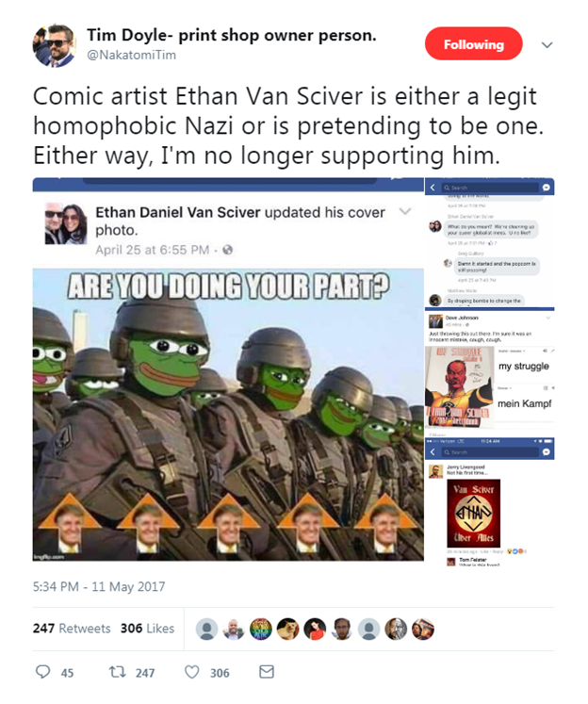Send tweet via direct message envelope icon

267,672
